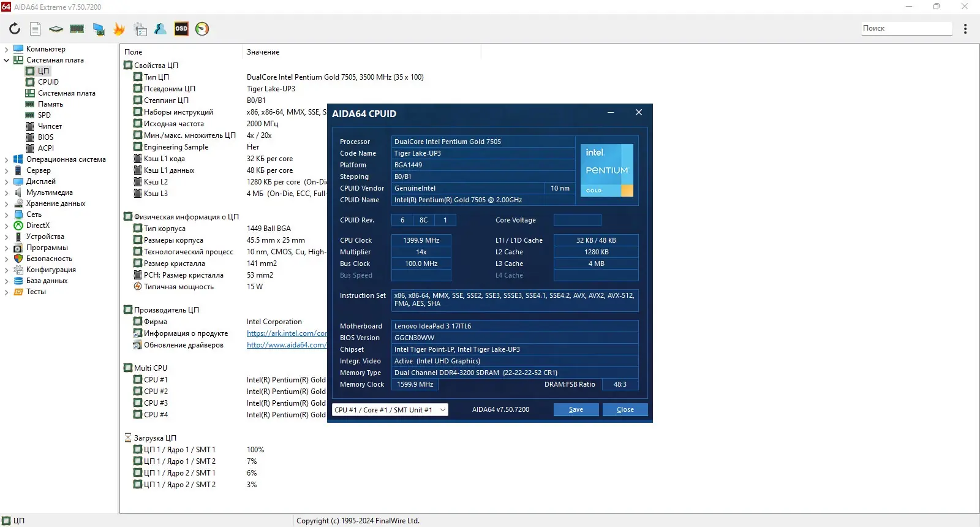
Task: Expand the Хранение данных node
Action: click(x=7, y=203)
